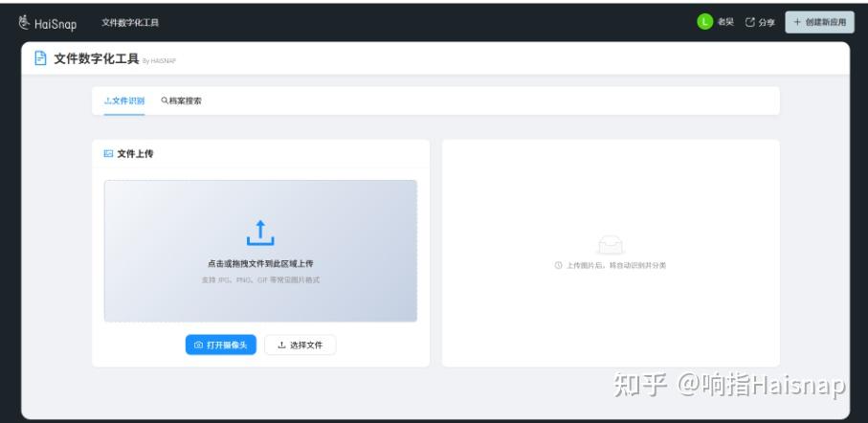Click the large blue upload arrow icon

pyautogui.click(x=260, y=234)
